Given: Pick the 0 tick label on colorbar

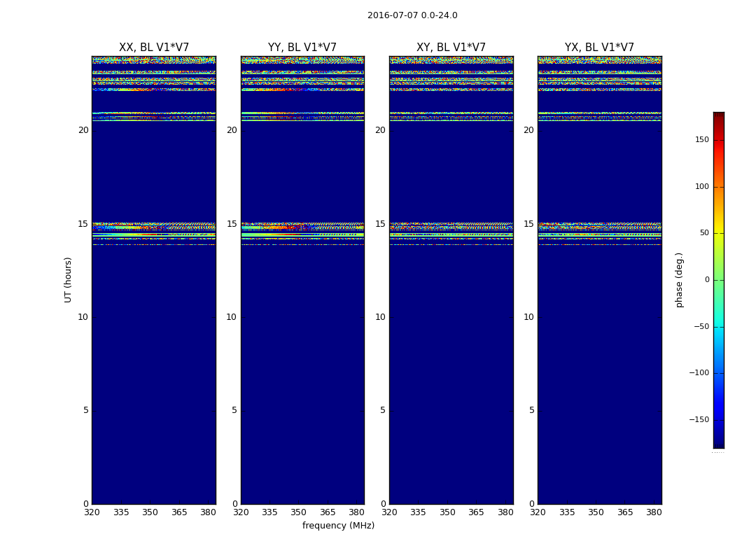Looking at the screenshot, I should click(706, 280).
